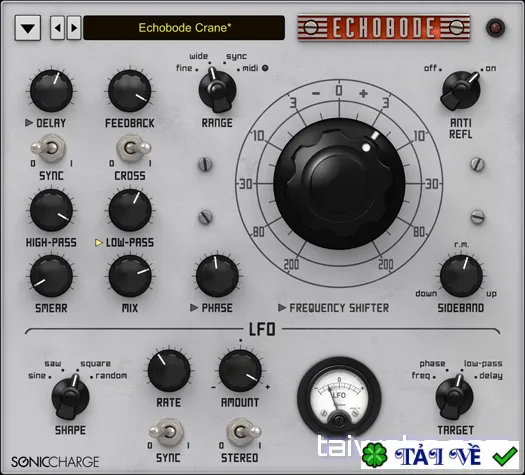This screenshot has width=525, height=475.
Task: Click the LFO Shape rotary selector
Action: tap(70, 397)
